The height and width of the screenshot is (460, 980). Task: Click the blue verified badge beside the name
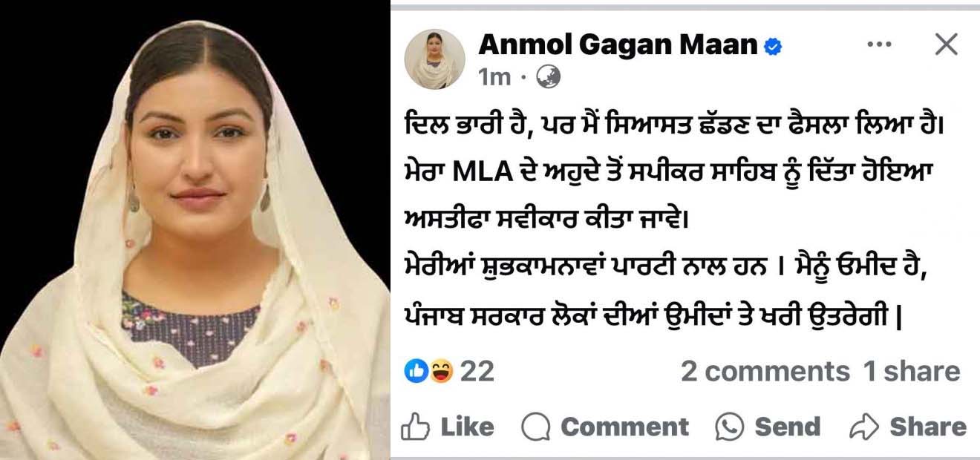click(x=773, y=47)
